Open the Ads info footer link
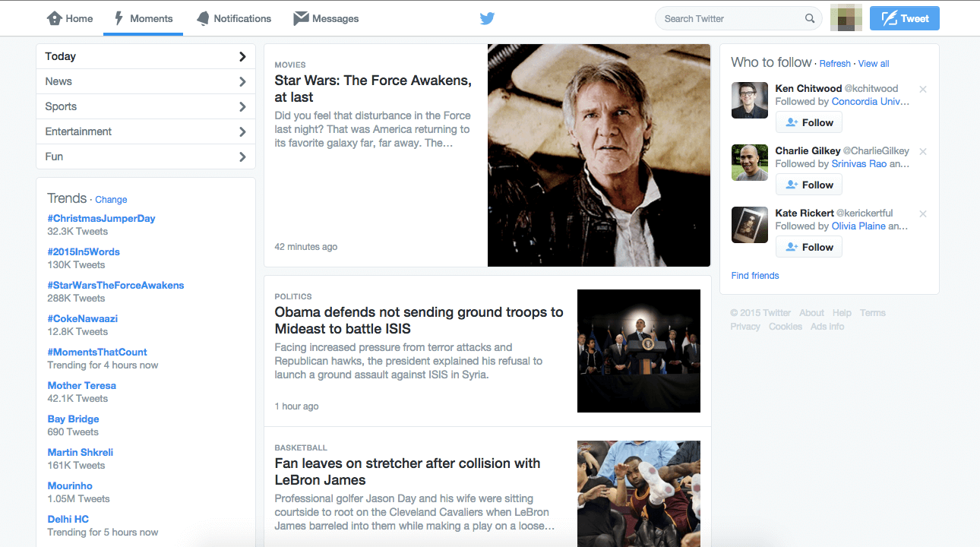Viewport: 980px width, 547px height. pos(827,327)
